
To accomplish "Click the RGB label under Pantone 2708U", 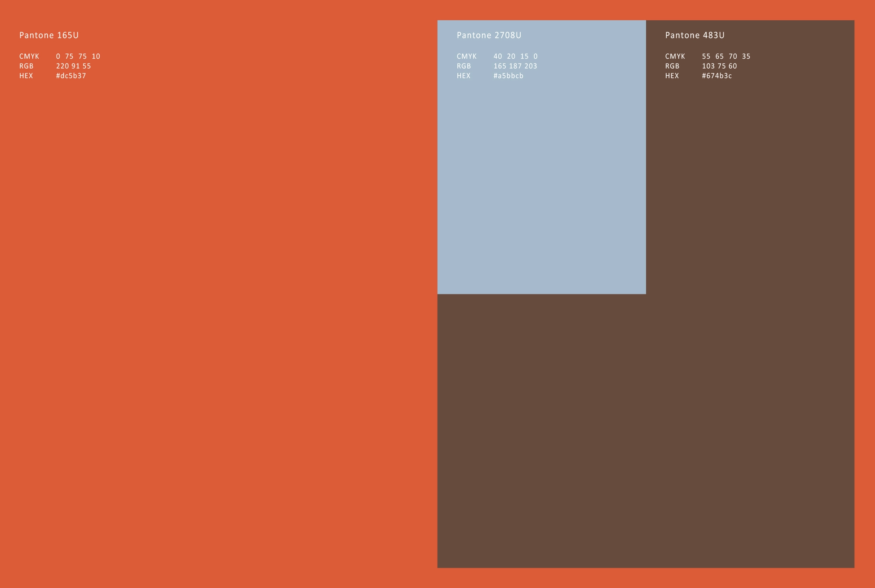I will coord(464,66).
